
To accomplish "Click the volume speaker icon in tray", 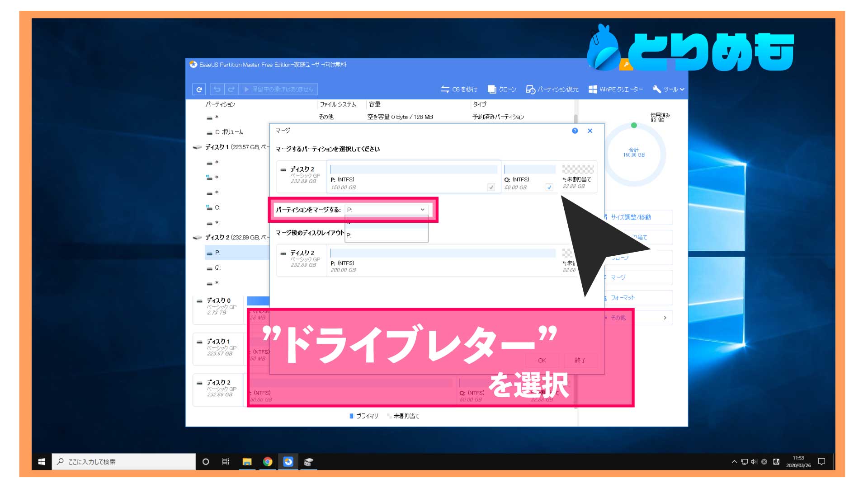I will tap(754, 461).
